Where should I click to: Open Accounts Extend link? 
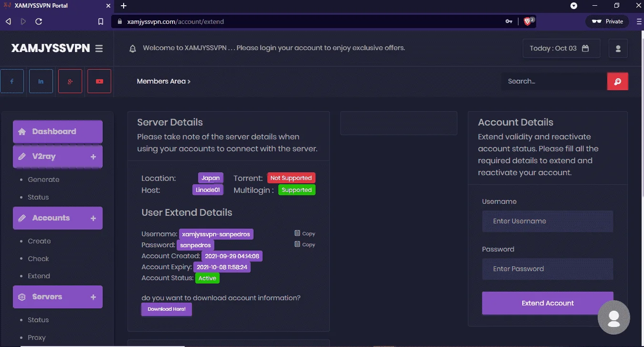(x=39, y=276)
